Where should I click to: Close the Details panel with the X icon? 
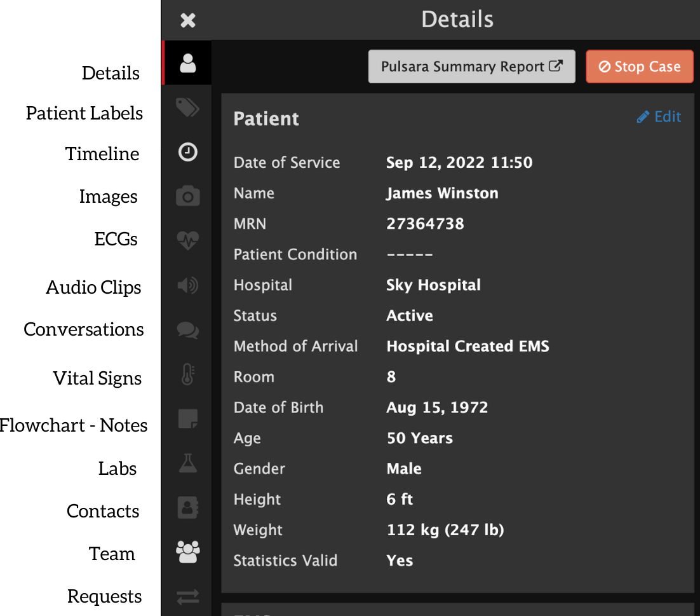[188, 20]
